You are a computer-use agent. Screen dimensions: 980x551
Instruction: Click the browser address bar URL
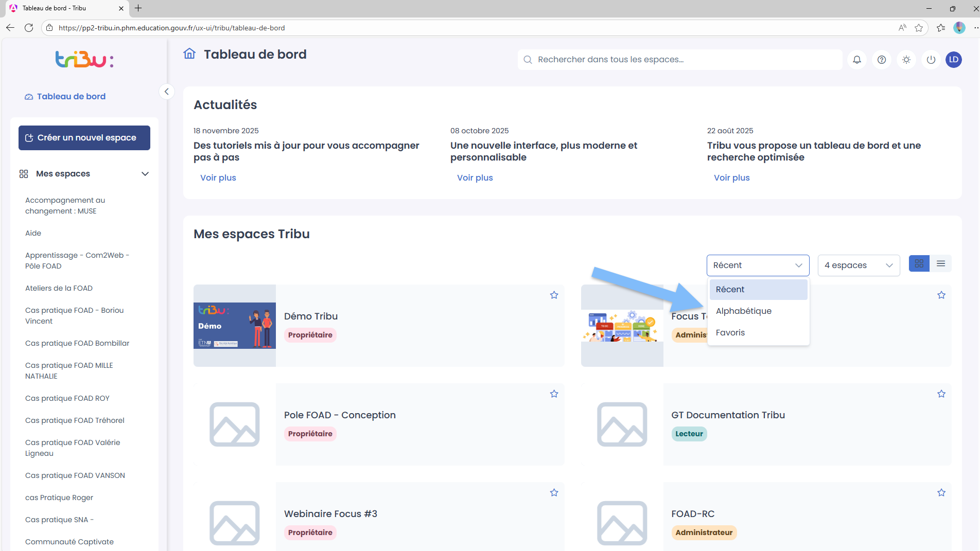(x=171, y=28)
